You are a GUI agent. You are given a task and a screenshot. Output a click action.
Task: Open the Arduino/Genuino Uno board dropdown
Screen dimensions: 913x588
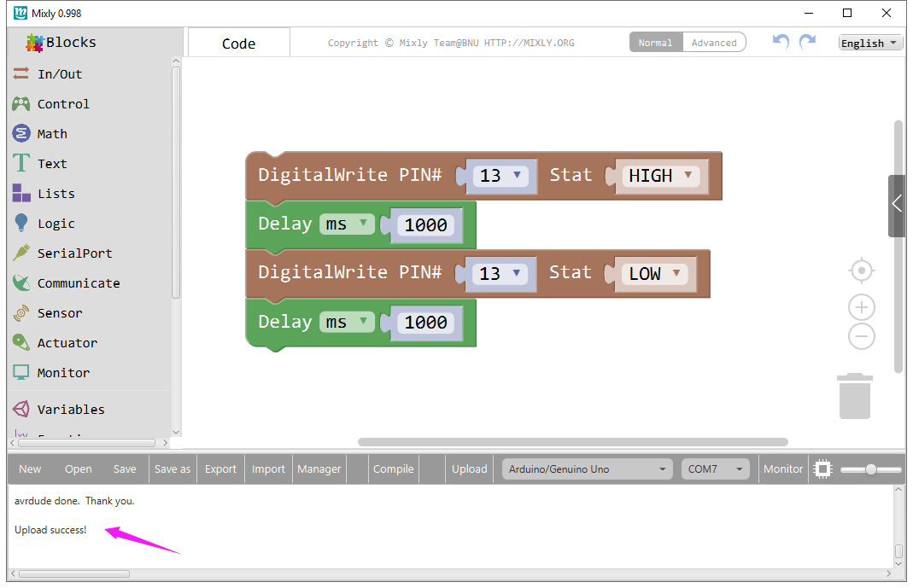[x=588, y=469]
